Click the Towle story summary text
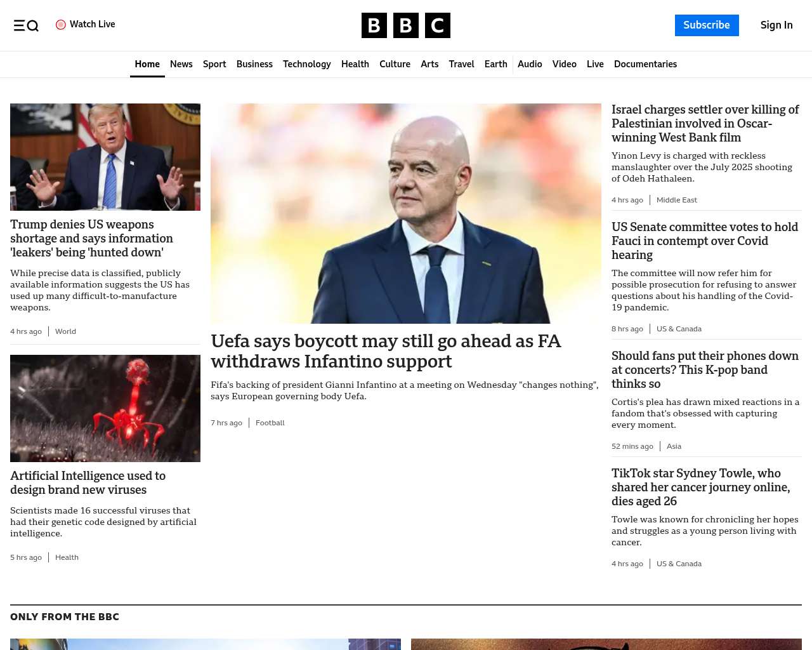The image size is (812, 650). tap(705, 531)
